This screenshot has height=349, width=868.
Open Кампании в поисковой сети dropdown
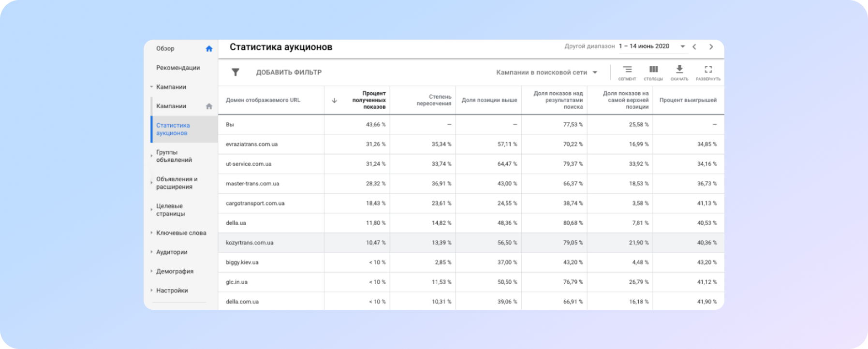tap(547, 73)
